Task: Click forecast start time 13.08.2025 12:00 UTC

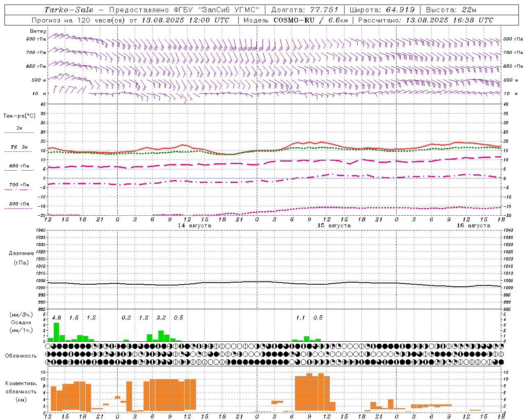Action: pos(185,20)
